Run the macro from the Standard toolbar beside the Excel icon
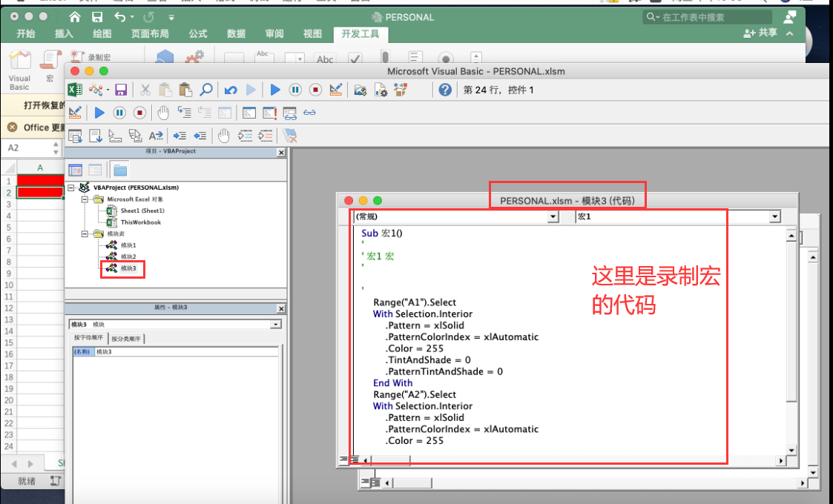The height and width of the screenshot is (504, 833). click(275, 90)
